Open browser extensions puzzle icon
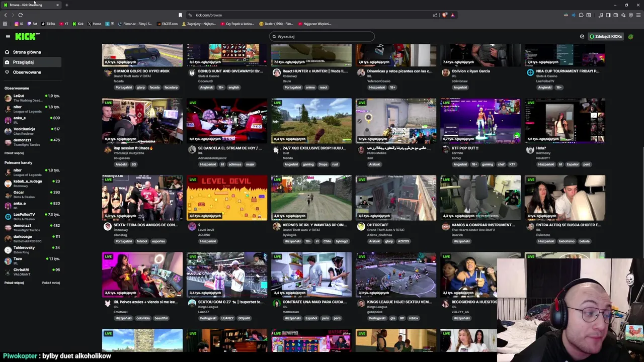The image size is (644, 362). (x=581, y=15)
